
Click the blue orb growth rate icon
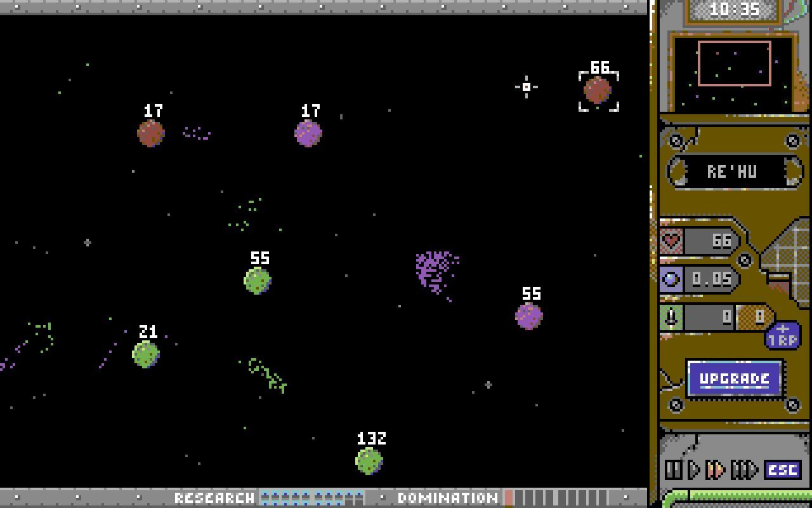pos(671,278)
